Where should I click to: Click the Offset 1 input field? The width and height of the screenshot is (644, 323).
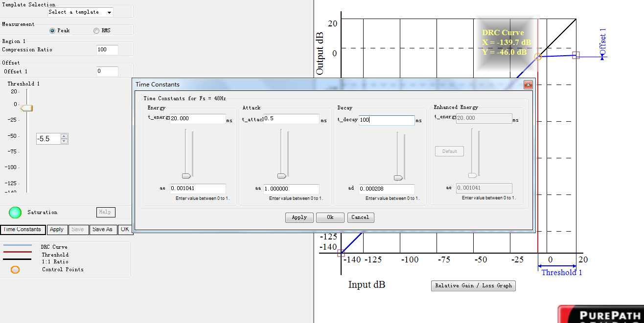pos(108,71)
